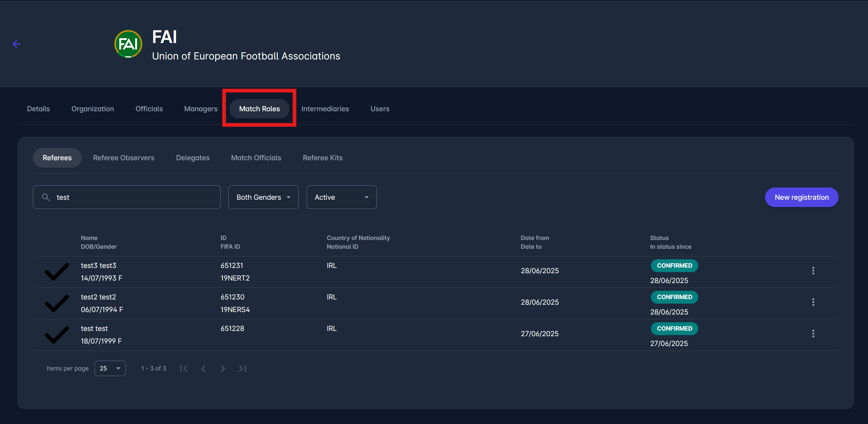Screen dimensions: 868x424
Task: Open the kebab menu for test test
Action: click(x=813, y=333)
